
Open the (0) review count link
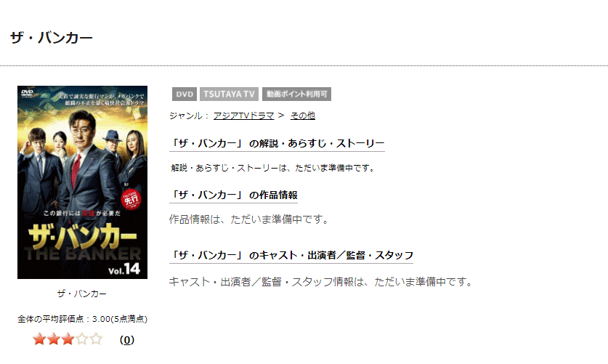(x=127, y=340)
